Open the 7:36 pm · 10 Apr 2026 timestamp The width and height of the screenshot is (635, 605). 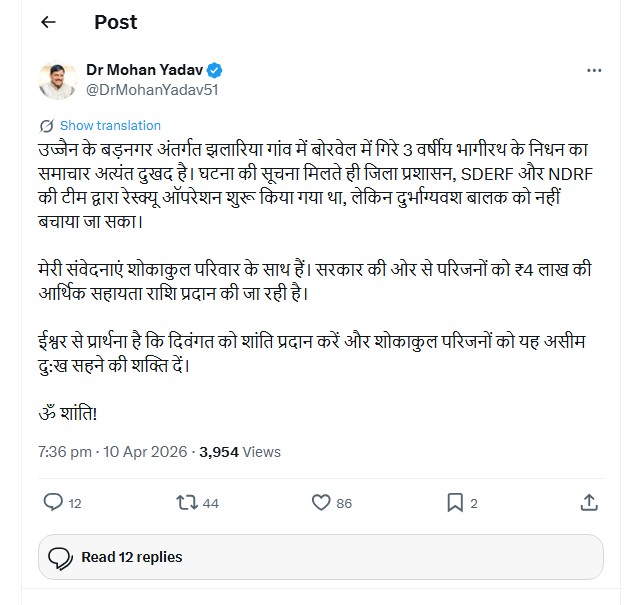coord(113,452)
